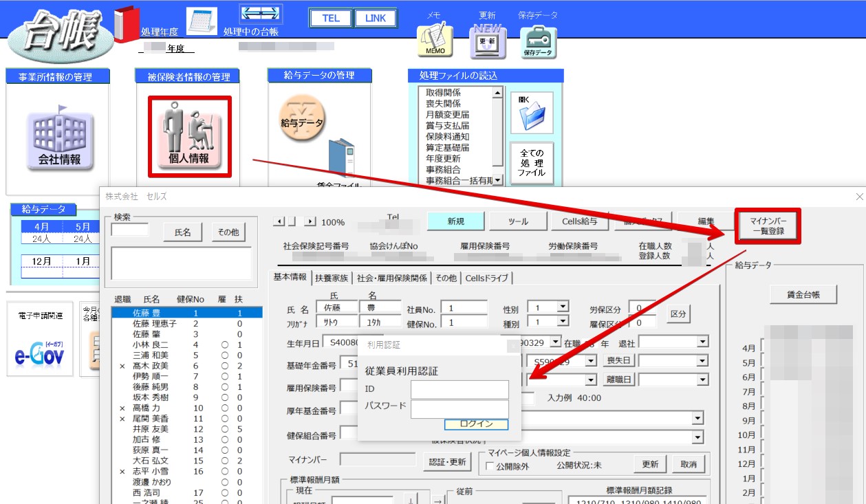Tick the 公開除外 checkbox
The height and width of the screenshot is (504, 866).
tap(490, 466)
